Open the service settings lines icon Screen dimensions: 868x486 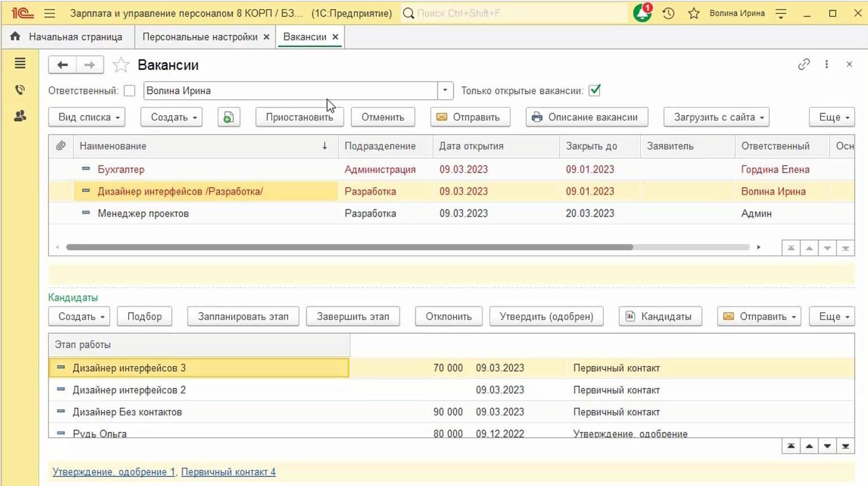pyautogui.click(x=781, y=13)
